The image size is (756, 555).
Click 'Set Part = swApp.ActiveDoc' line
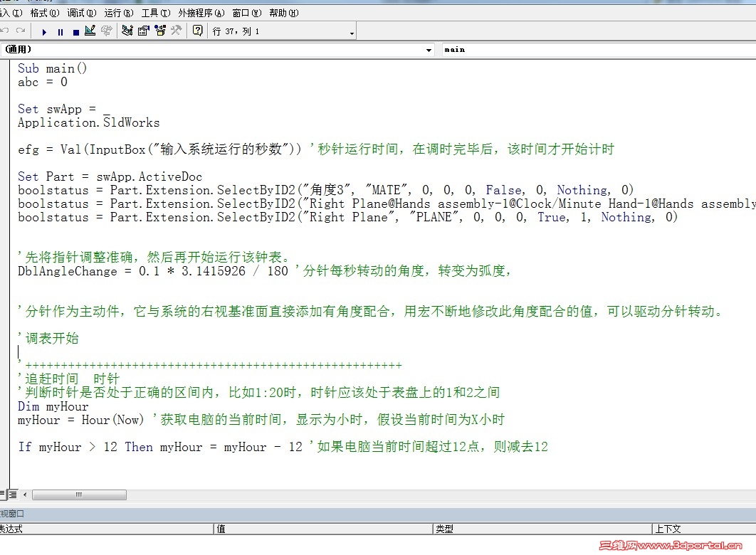coord(110,176)
